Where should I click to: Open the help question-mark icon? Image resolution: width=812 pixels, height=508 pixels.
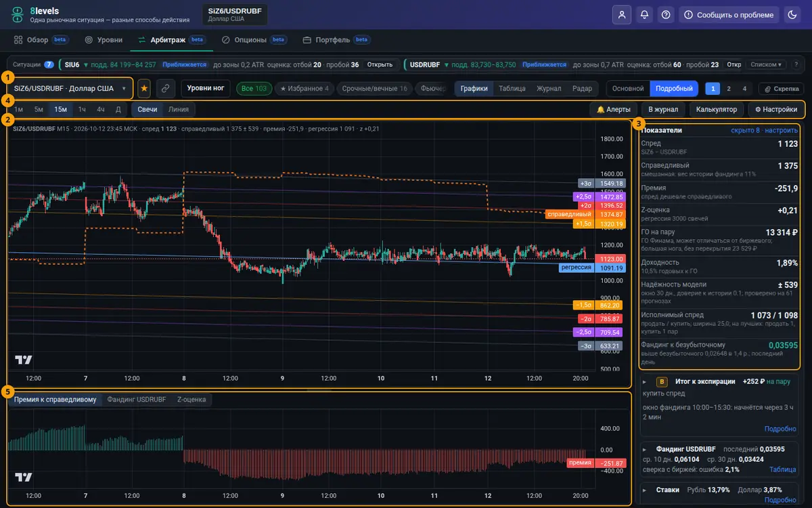(667, 14)
